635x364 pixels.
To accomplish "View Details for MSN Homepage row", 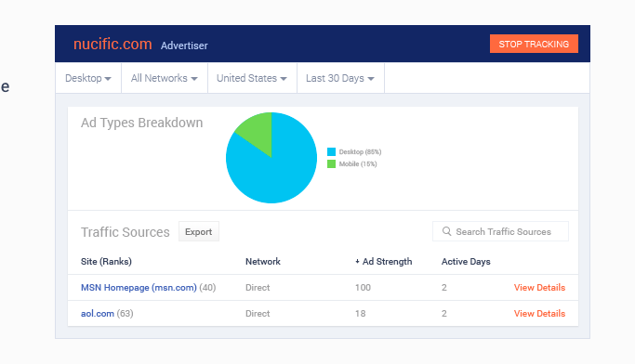I will point(539,288).
